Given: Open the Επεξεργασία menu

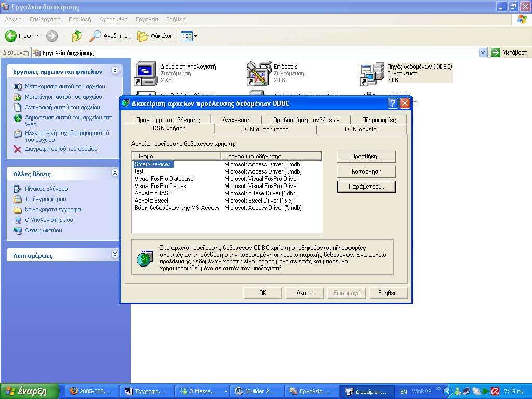Looking at the screenshot, I should pyautogui.click(x=45, y=19).
